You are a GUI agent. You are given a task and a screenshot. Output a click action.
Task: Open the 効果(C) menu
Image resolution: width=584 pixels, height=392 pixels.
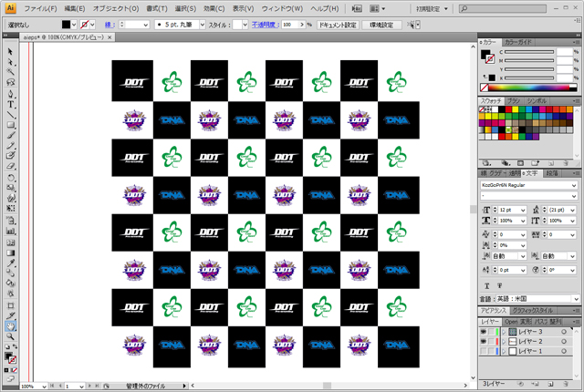click(214, 8)
